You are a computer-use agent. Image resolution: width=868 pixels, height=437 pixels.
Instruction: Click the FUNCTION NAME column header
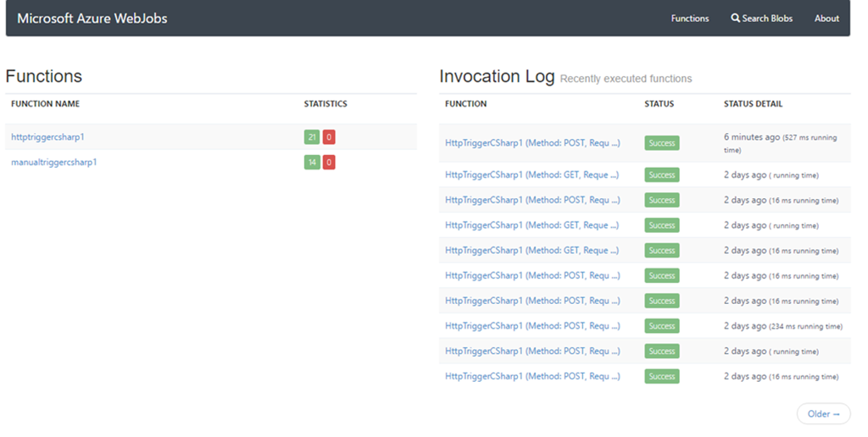[x=46, y=104]
